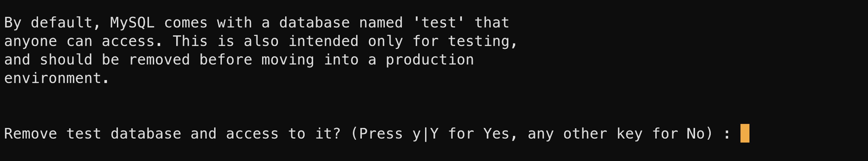
Task: Click the word 'MySQL' in first line
Action: coord(132,23)
